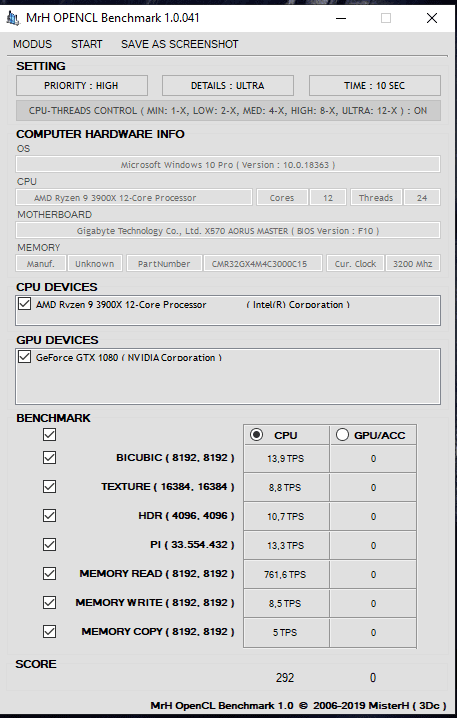Select the GPU/ACC radio button
457x718 pixels.
pos(342,435)
